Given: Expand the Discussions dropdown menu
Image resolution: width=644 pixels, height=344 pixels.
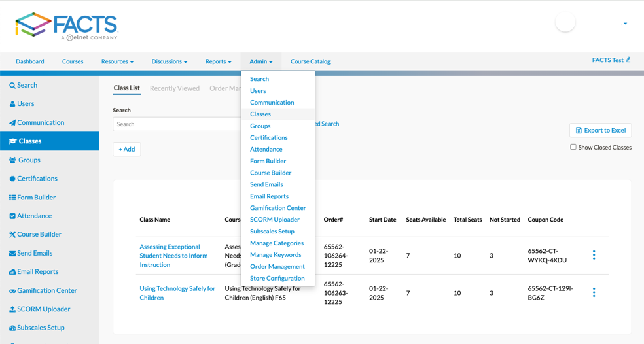Looking at the screenshot, I should pyautogui.click(x=170, y=61).
